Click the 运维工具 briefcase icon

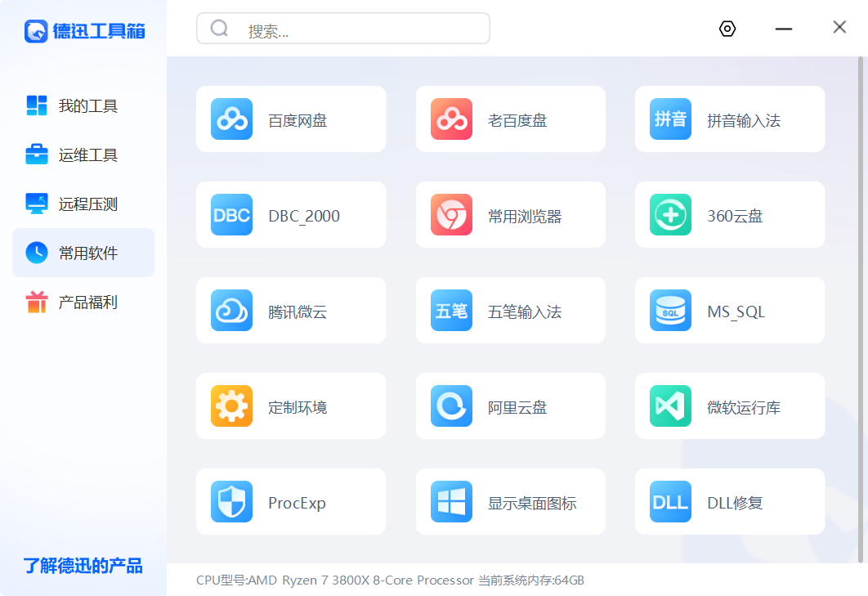[x=37, y=154]
